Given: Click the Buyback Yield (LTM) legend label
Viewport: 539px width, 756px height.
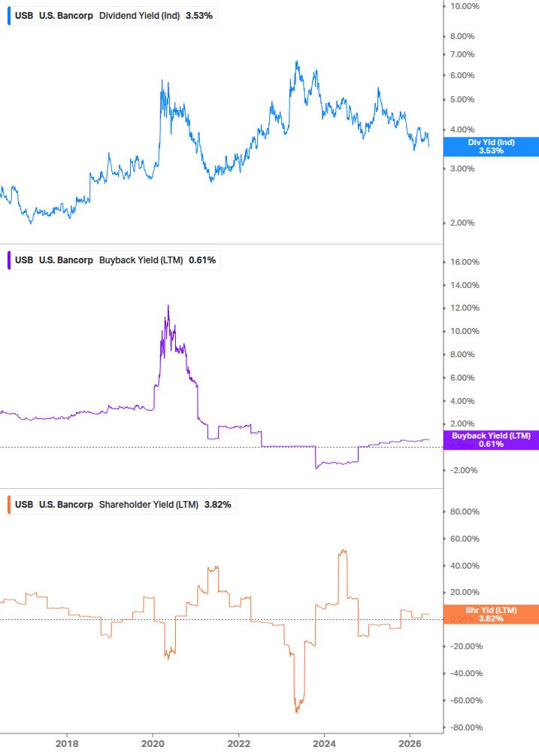Looking at the screenshot, I should [x=141, y=260].
